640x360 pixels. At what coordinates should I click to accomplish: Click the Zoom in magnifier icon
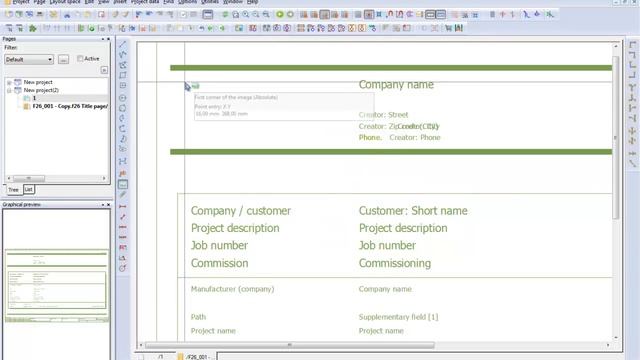[246, 15]
